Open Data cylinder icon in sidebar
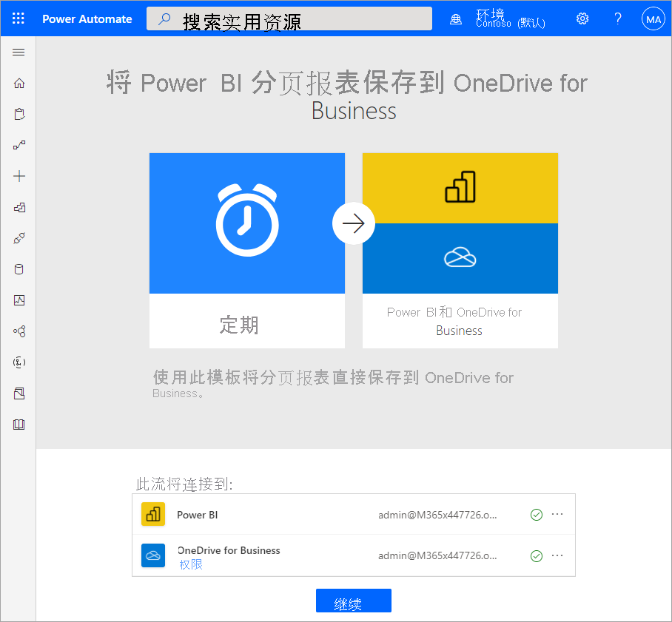The image size is (672, 622). [x=19, y=269]
